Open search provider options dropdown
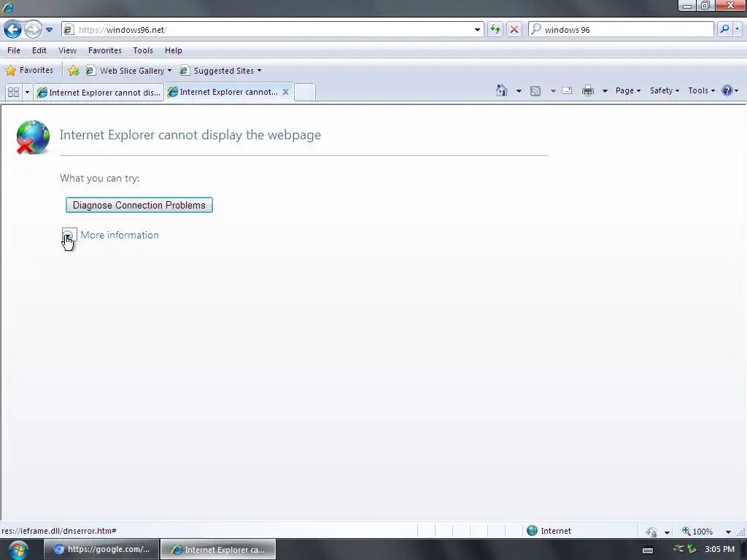The width and height of the screenshot is (747, 560). tap(737, 29)
